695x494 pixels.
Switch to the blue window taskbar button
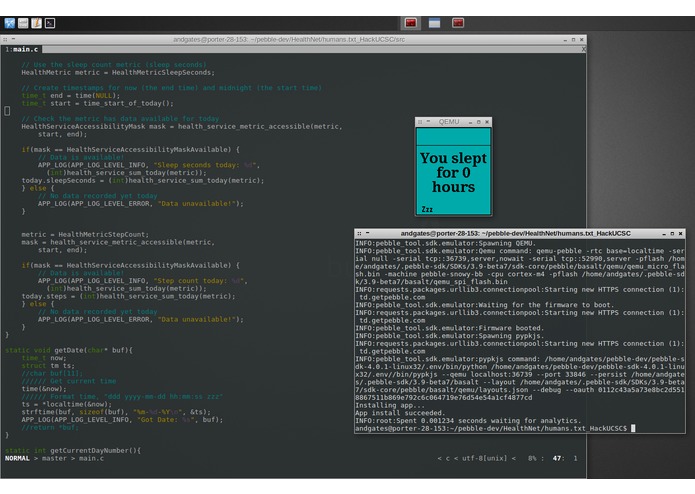434,23
